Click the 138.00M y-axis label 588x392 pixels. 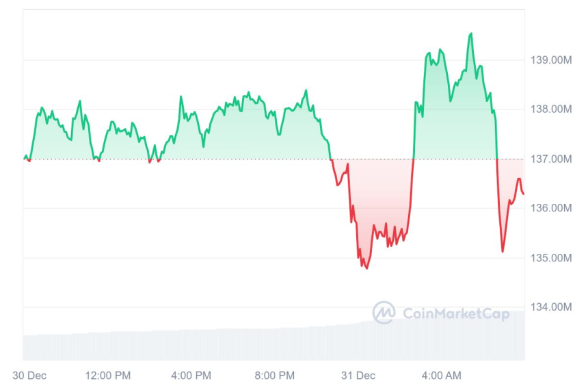click(x=551, y=109)
